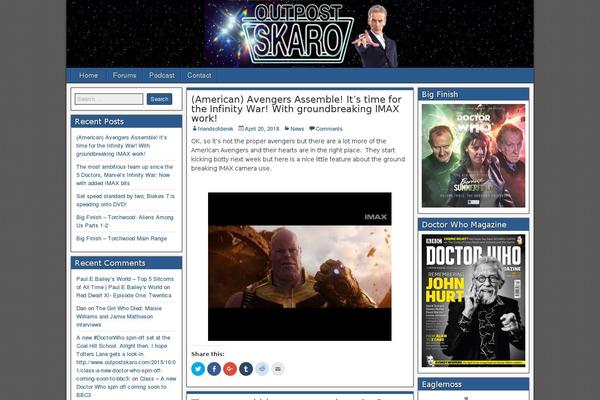Screen dimensions: 600x400
Task: Click the 'Big Finish' sidebar heading
Action: coord(440,95)
